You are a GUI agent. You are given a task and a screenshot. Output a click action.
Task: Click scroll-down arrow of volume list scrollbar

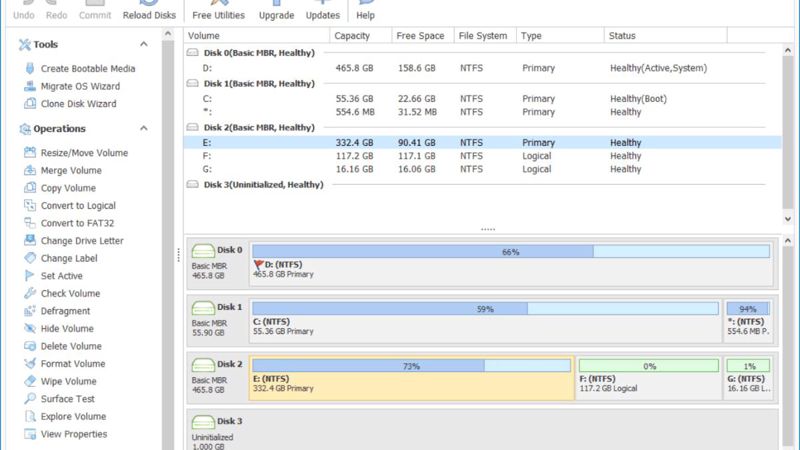[x=788, y=218]
